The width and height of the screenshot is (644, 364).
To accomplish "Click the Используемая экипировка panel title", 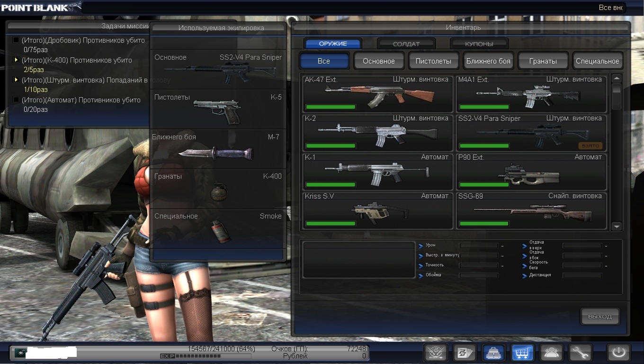I will coord(221,28).
